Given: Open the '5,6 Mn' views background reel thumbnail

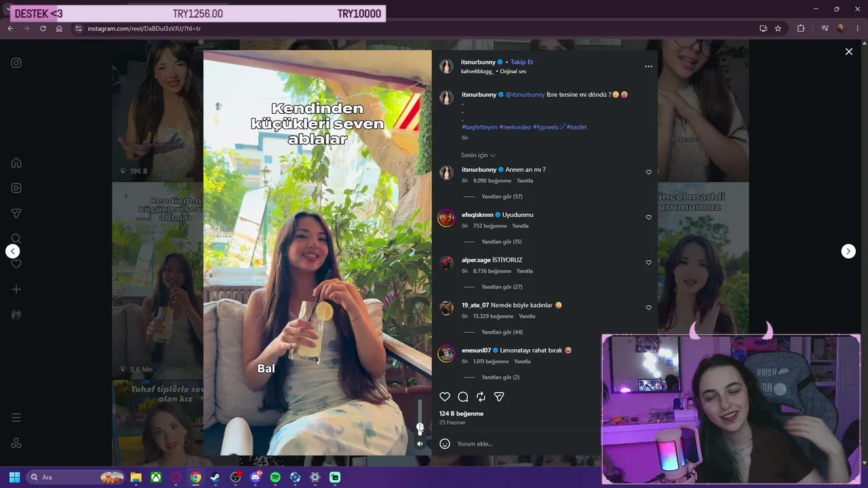Looking at the screenshot, I should (x=157, y=281).
